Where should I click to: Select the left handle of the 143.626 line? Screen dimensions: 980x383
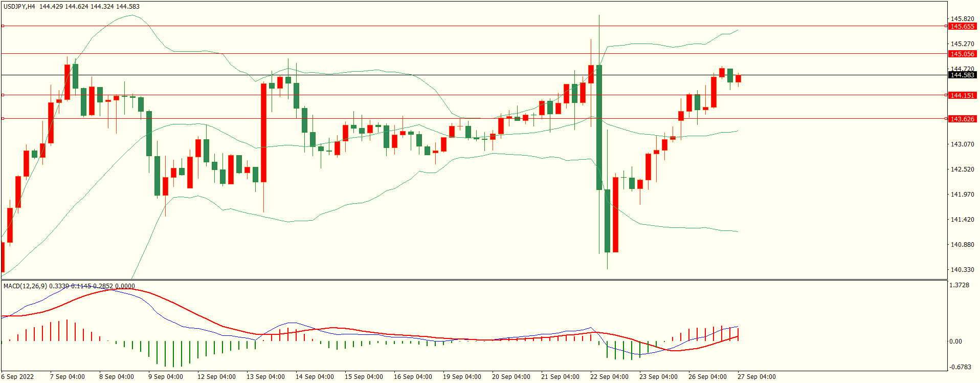(3, 119)
